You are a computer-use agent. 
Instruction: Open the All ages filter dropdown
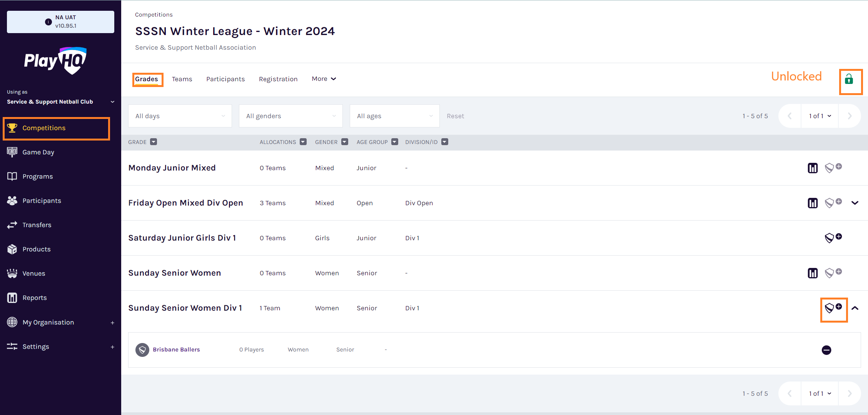click(x=395, y=116)
